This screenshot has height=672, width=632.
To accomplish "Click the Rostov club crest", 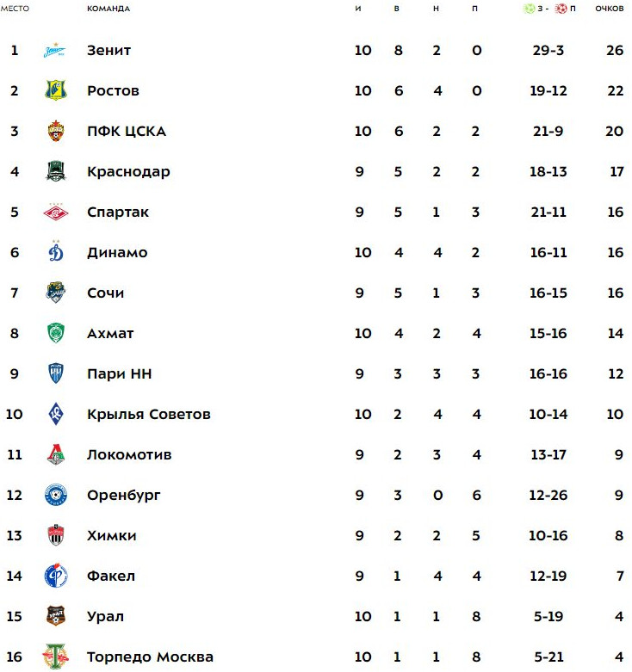I will click(55, 91).
